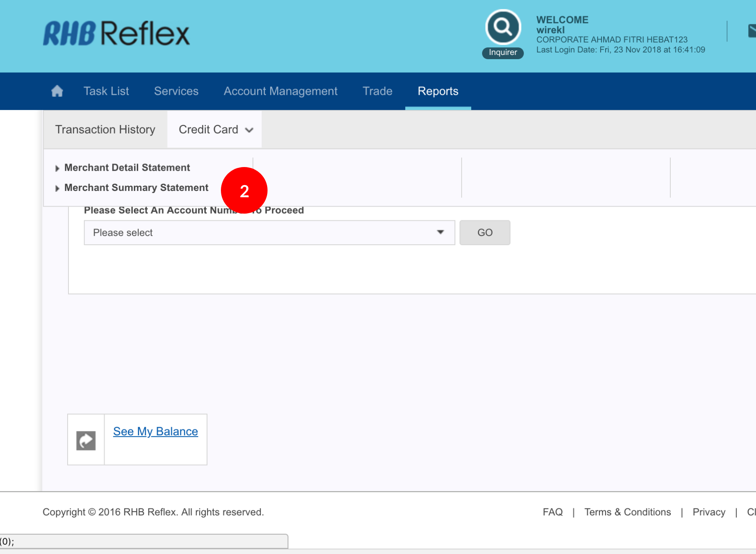The image size is (756, 554).
Task: Click the share arrow icon beside See My Balance
Action: pos(86,441)
